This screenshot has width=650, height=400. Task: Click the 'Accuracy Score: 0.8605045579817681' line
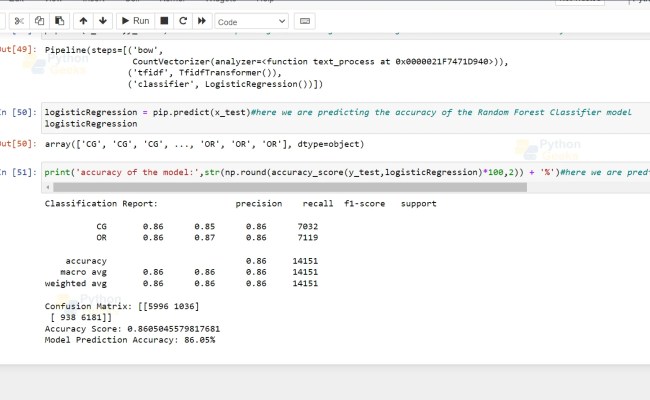click(x=132, y=329)
